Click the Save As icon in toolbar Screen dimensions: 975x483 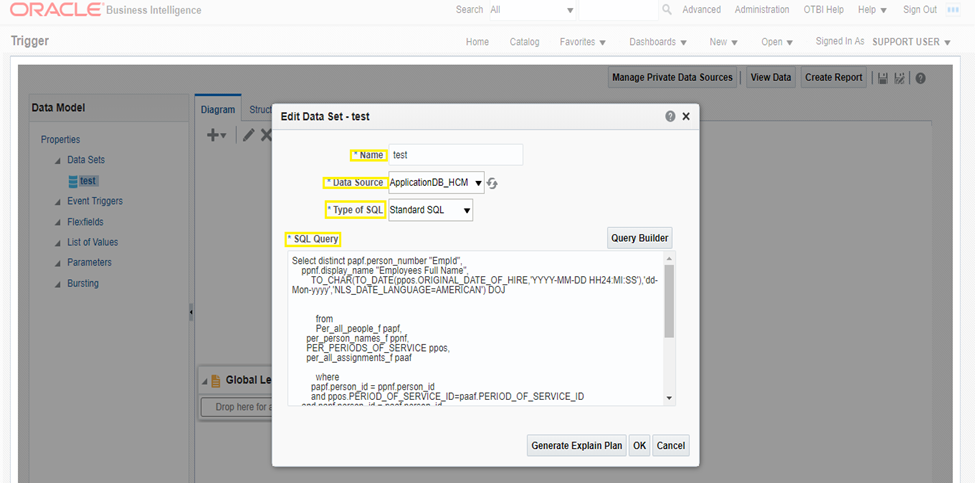pos(900,78)
